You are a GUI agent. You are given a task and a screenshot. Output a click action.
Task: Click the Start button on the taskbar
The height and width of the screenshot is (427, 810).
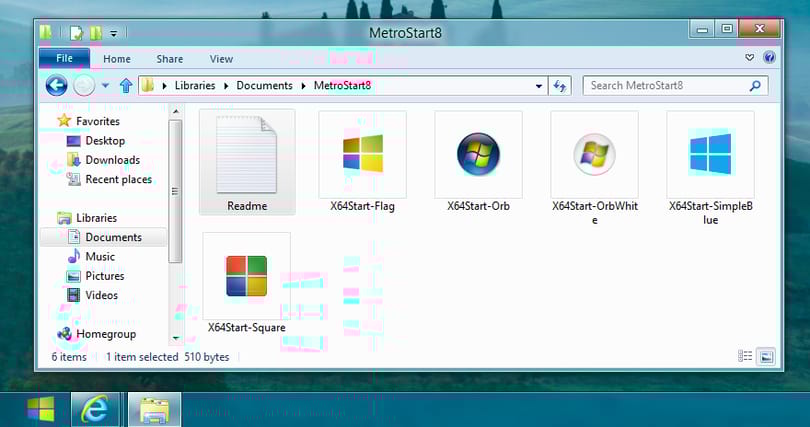(x=41, y=410)
